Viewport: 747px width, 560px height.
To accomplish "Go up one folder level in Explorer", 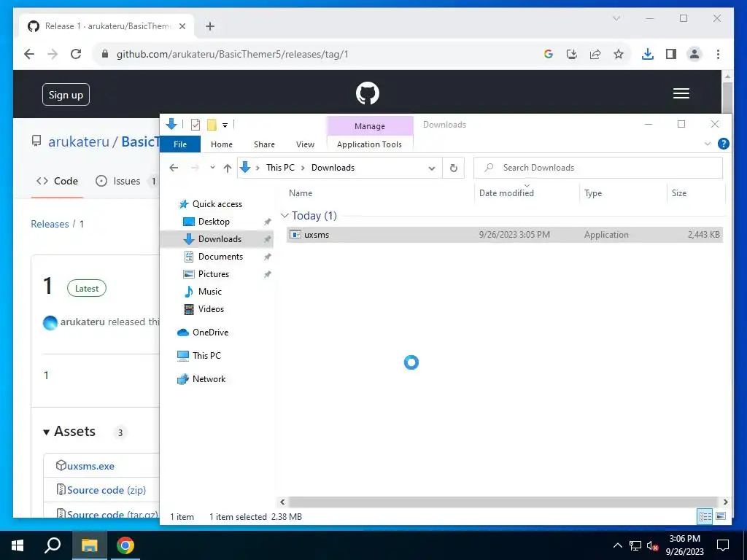I will coord(228,168).
